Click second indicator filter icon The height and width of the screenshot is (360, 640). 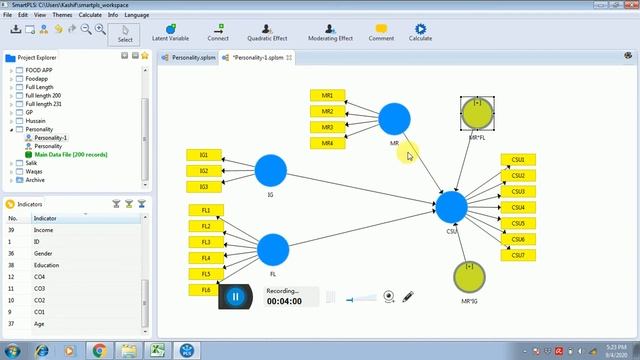129,204
